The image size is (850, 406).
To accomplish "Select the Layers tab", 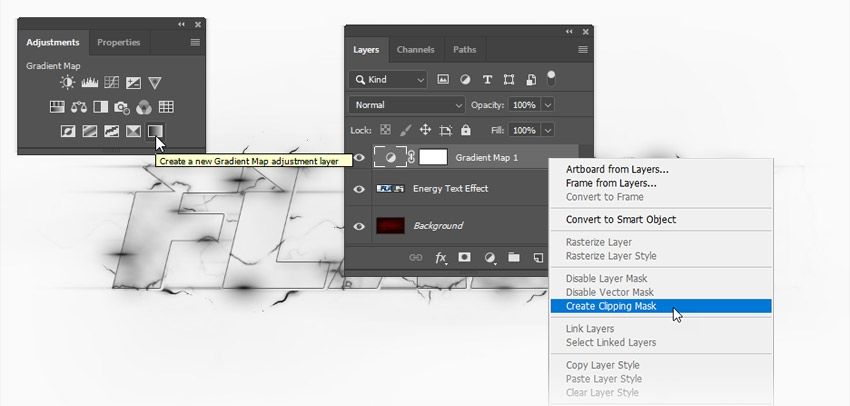I will (x=366, y=49).
